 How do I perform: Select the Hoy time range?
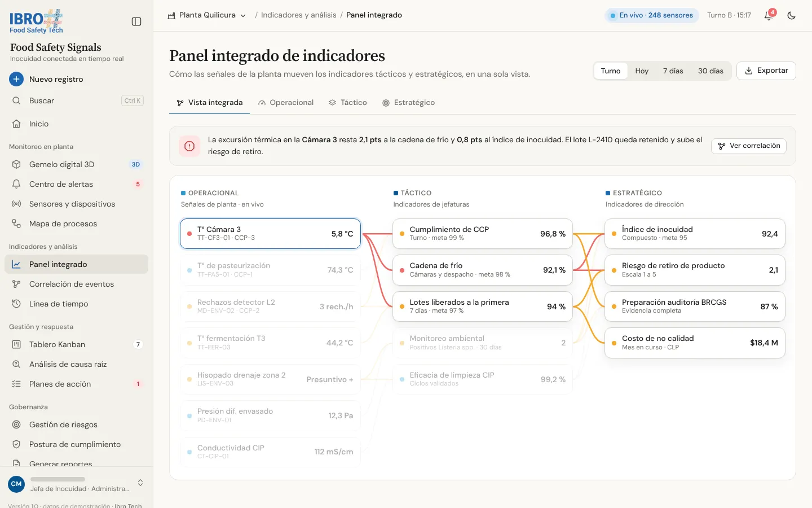tap(642, 71)
